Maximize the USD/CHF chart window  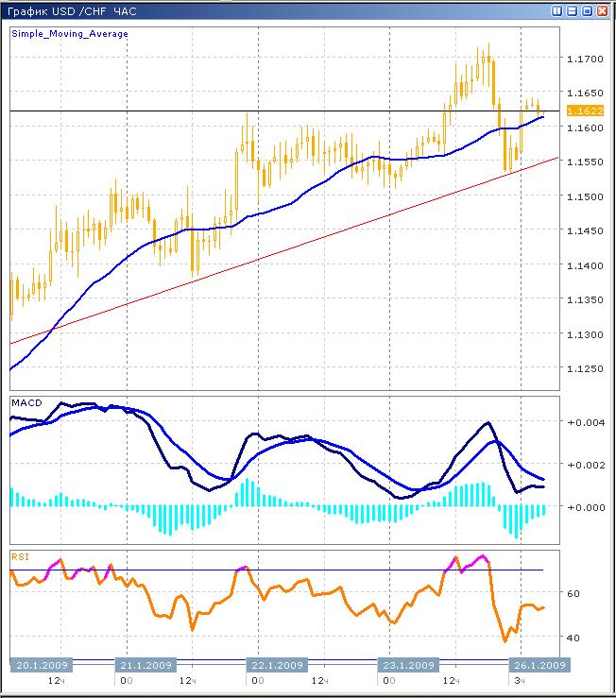point(588,10)
